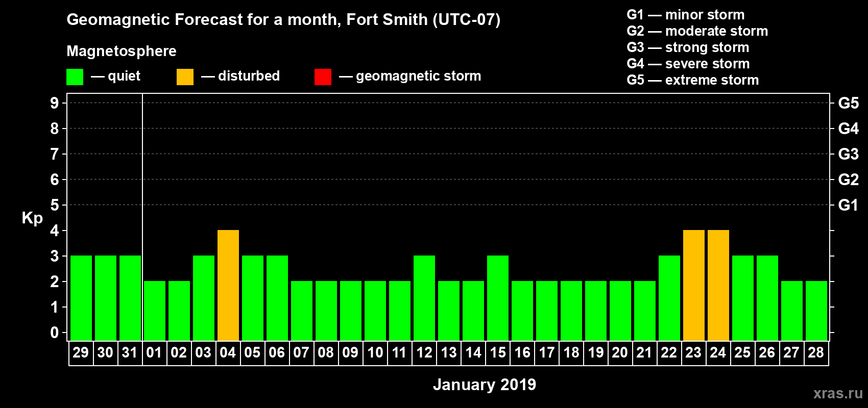The image size is (868, 408).
Task: Click the Kp value 0 on left axis
Action: 55,333
